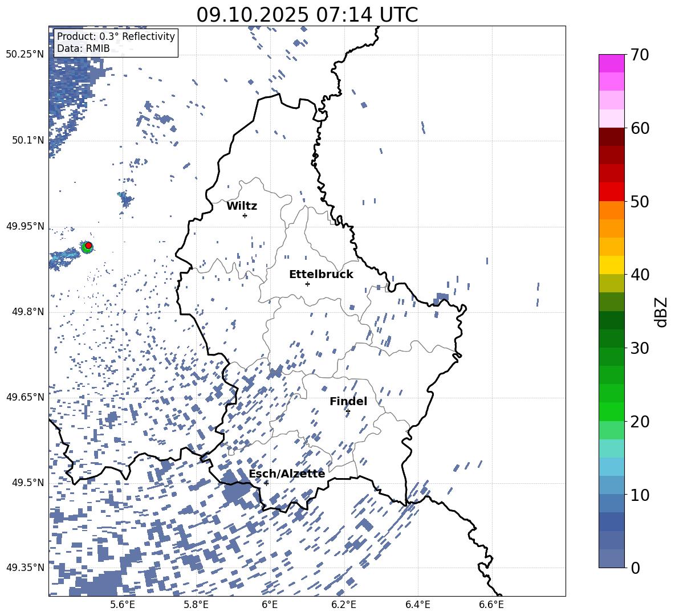
Task: Click the 6°E longitude label
Action: [x=270, y=605]
